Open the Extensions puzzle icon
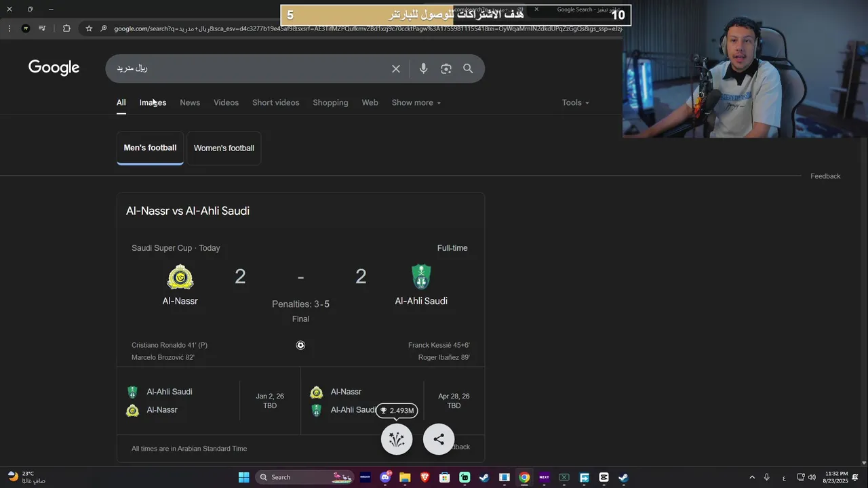This screenshot has height=488, width=868. point(66,28)
